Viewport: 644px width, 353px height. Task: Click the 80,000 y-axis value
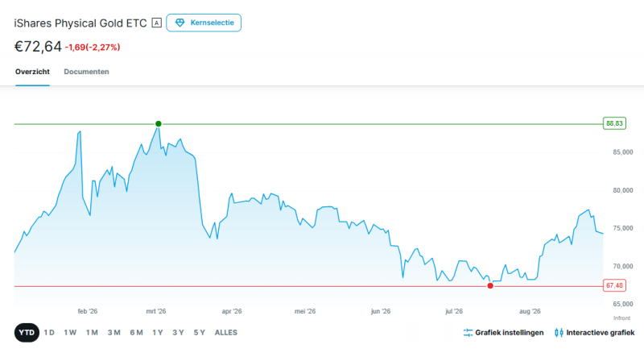click(623, 190)
